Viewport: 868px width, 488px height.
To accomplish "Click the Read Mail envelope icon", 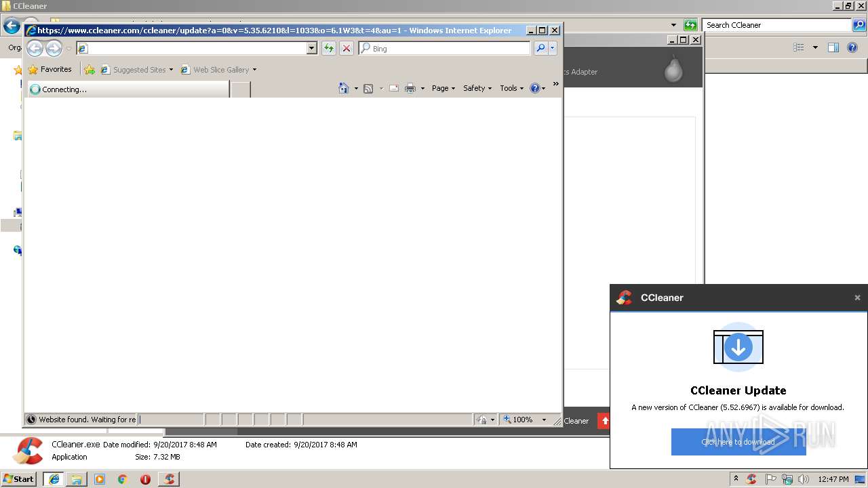I will [394, 88].
